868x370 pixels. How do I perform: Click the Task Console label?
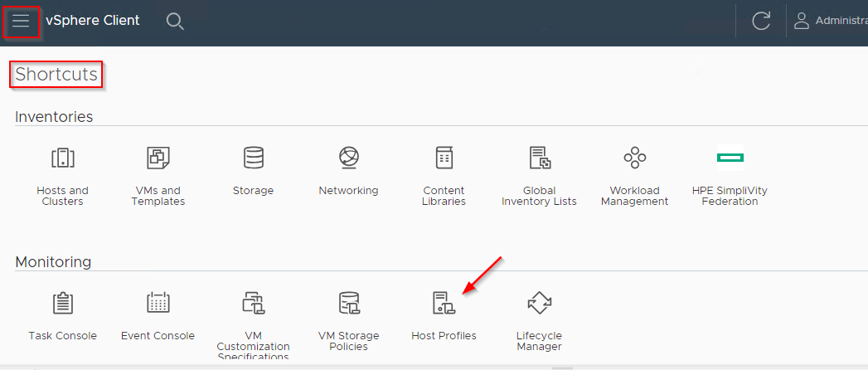coord(62,336)
